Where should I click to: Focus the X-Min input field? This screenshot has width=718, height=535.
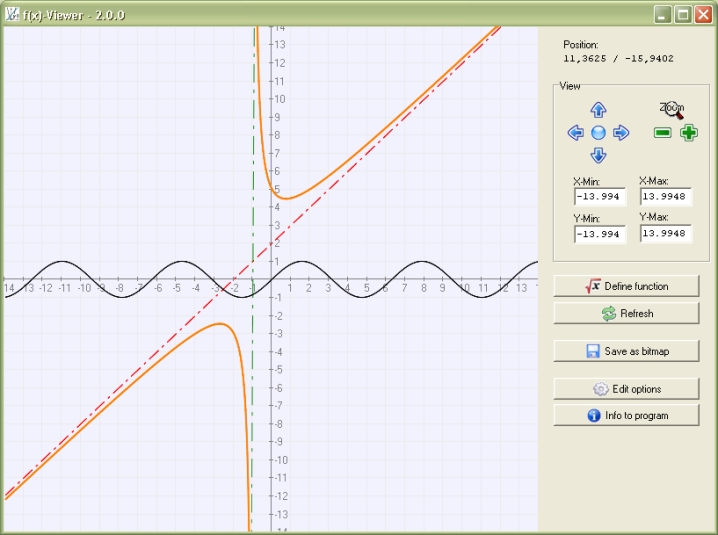tap(600, 197)
